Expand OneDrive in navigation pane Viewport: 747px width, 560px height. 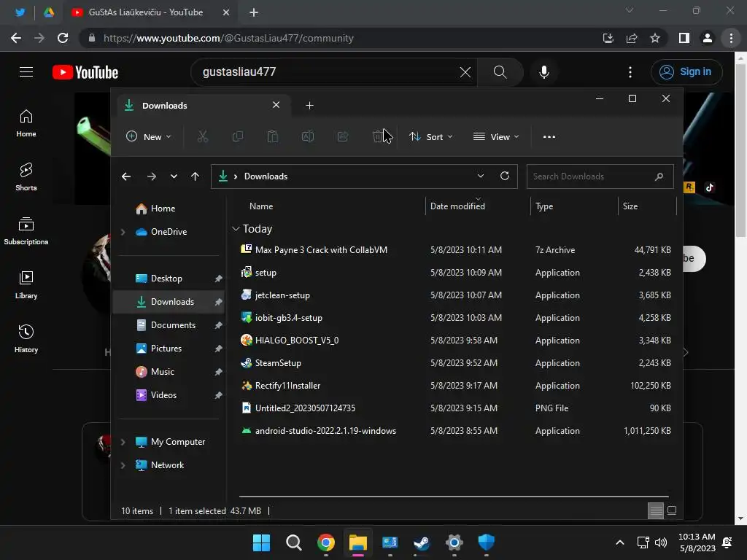123,232
